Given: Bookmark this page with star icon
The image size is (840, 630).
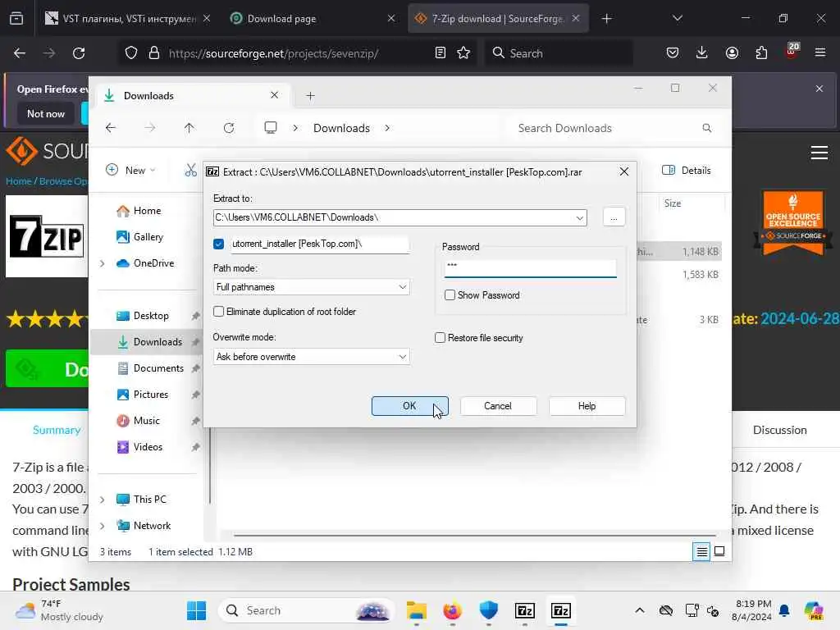Looking at the screenshot, I should coord(463,53).
